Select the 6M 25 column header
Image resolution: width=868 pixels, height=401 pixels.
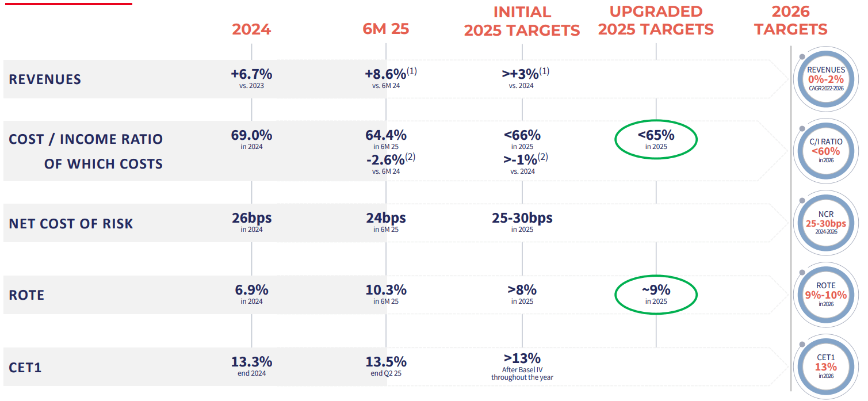(386, 29)
